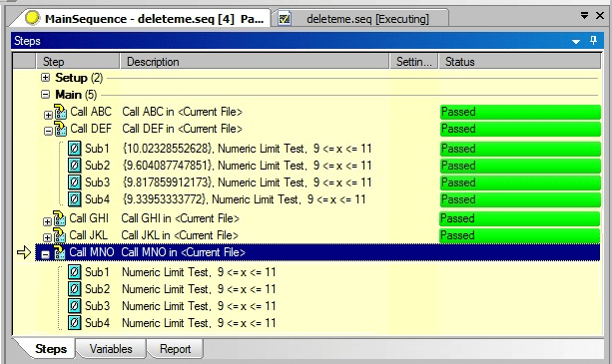Click numeric limit icon of Sub3 under Call MNO
Viewport: 612px width, 364px height.
pos(75,306)
